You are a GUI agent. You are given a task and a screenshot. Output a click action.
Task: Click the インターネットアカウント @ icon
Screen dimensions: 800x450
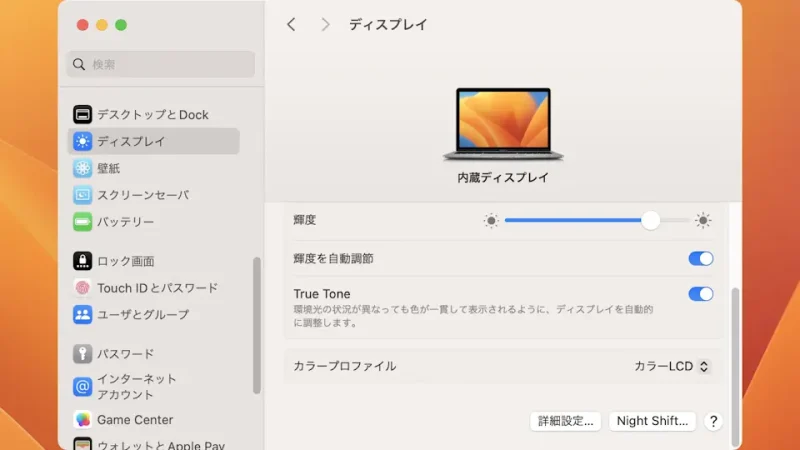[82, 387]
